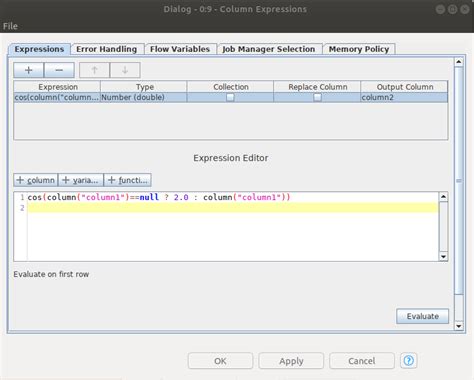Screen dimensions: 474x380
Task: Click the expression editor scroll up arrow
Action: pyautogui.click(x=443, y=196)
